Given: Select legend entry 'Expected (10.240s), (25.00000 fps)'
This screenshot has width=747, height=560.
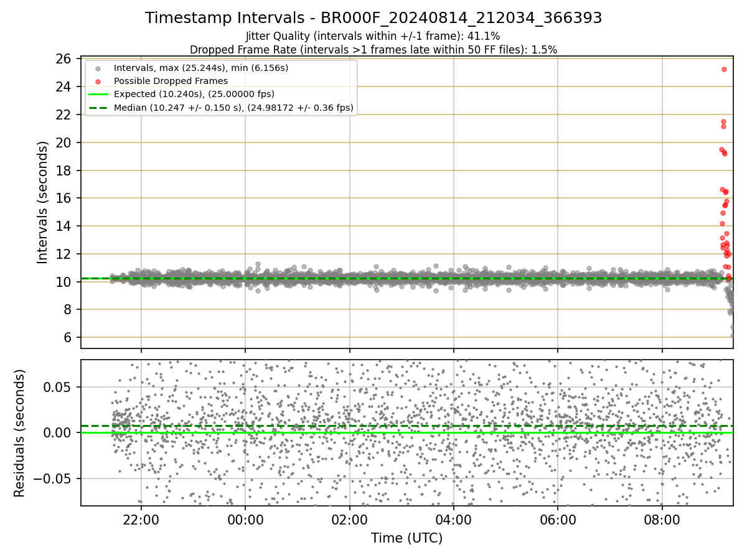Looking at the screenshot, I should coord(194,94).
